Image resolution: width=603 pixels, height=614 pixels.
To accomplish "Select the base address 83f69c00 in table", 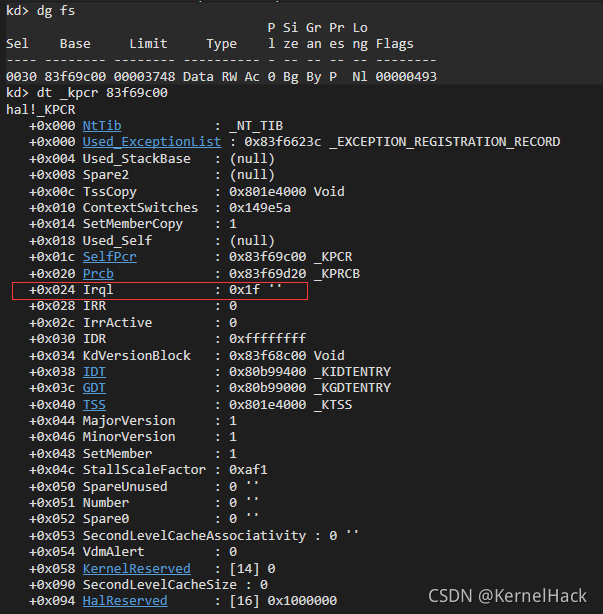I will pos(75,77).
